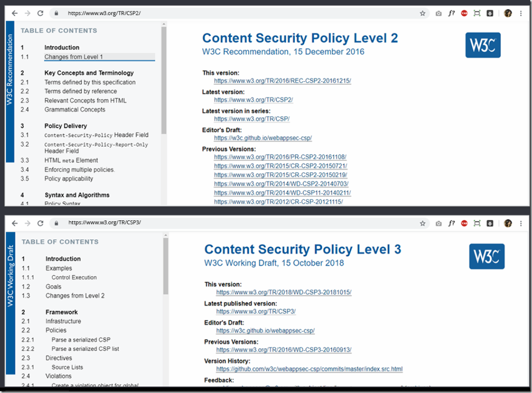Screen dimensions: 532x393
Task: Open camera extension in CSP2 window
Action: (439, 13)
